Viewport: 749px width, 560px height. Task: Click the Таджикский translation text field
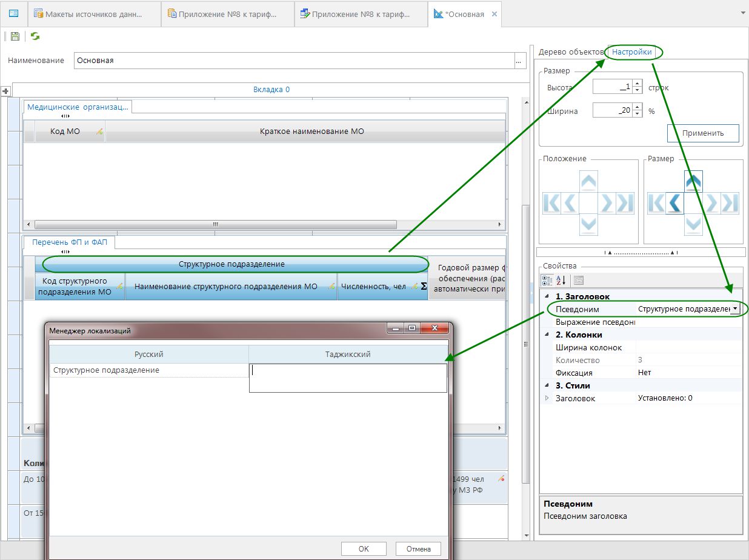point(348,378)
